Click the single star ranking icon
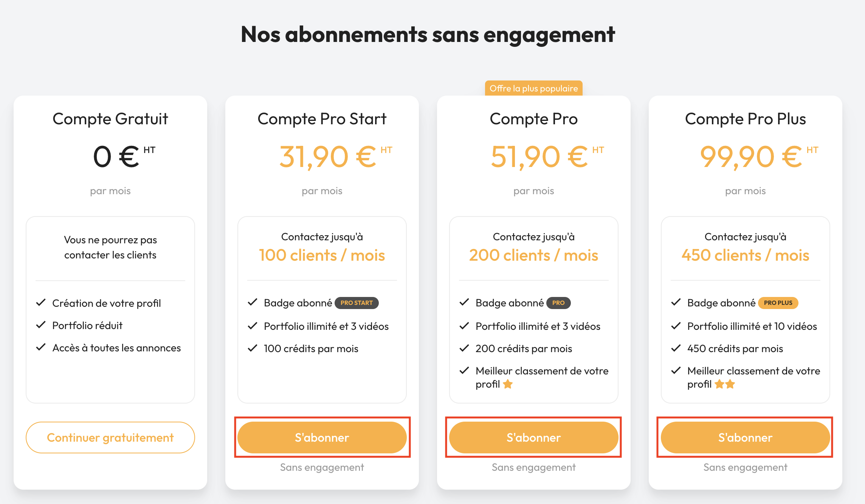This screenshot has height=504, width=865. click(508, 384)
